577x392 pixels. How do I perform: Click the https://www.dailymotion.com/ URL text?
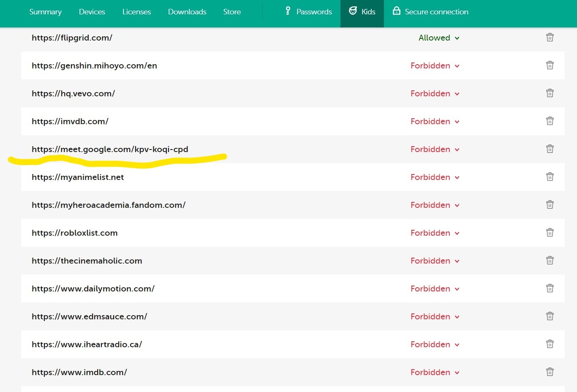pos(93,289)
